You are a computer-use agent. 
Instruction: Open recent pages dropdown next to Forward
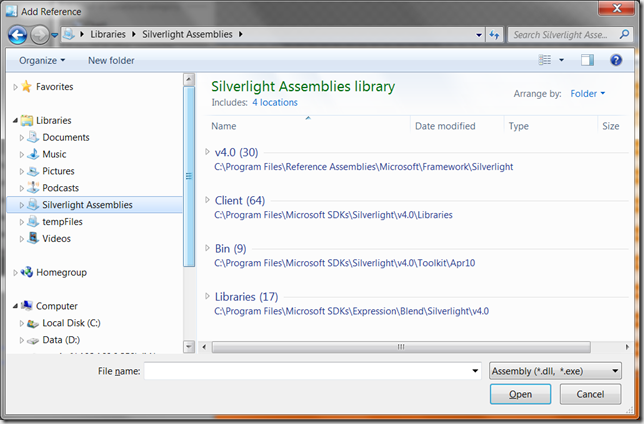[x=54, y=35]
